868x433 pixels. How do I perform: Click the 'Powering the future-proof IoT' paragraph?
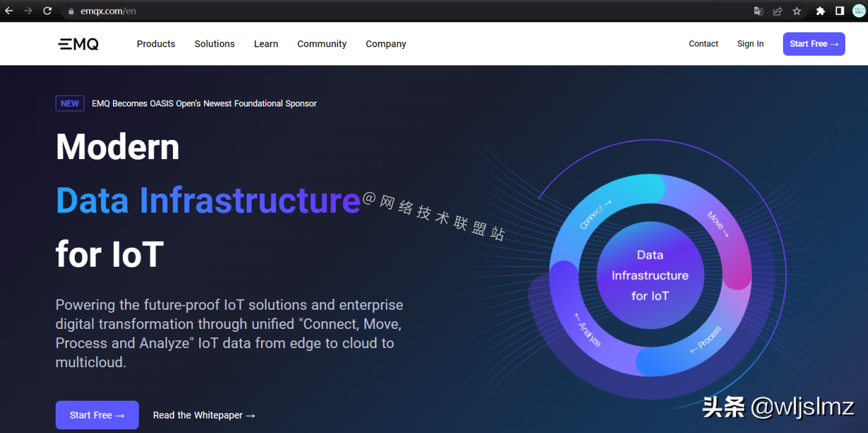[x=229, y=334]
